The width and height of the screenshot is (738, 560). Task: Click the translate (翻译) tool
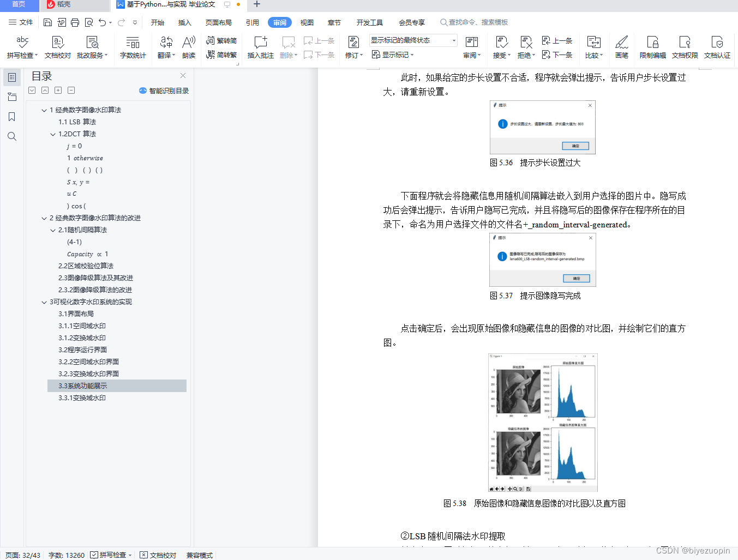165,46
